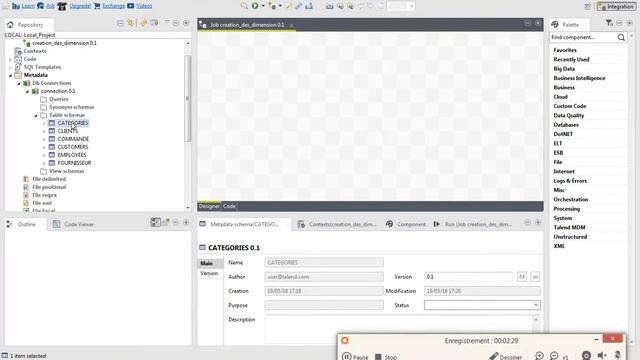This screenshot has width=640, height=360.
Task: Select the Metadata schema(CATEGO... tab
Action: point(244,224)
